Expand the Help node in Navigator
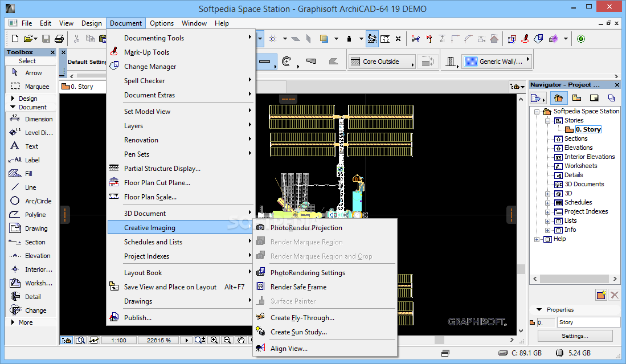This screenshot has width=626, height=364. [537, 239]
